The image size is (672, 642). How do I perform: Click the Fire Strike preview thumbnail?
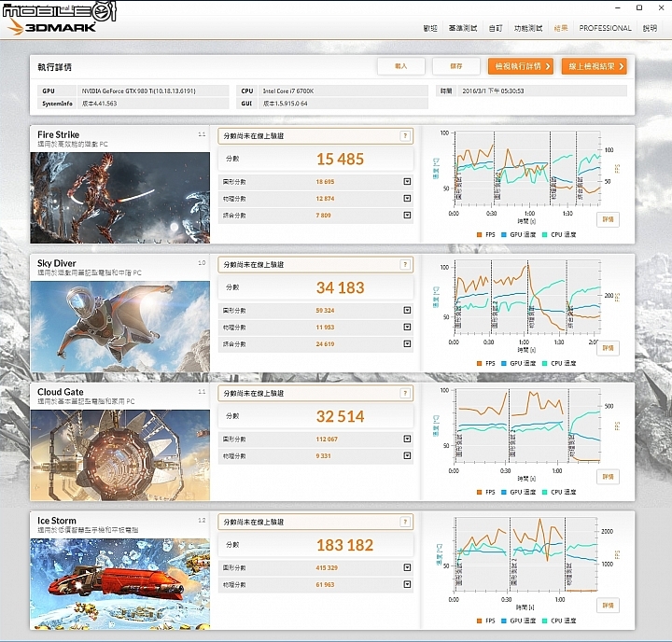tap(120, 198)
